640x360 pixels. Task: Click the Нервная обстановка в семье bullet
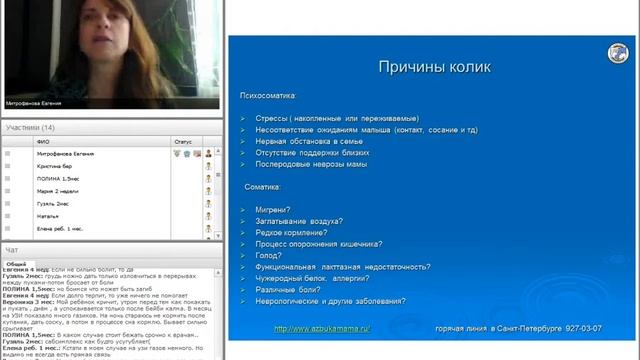(309, 141)
